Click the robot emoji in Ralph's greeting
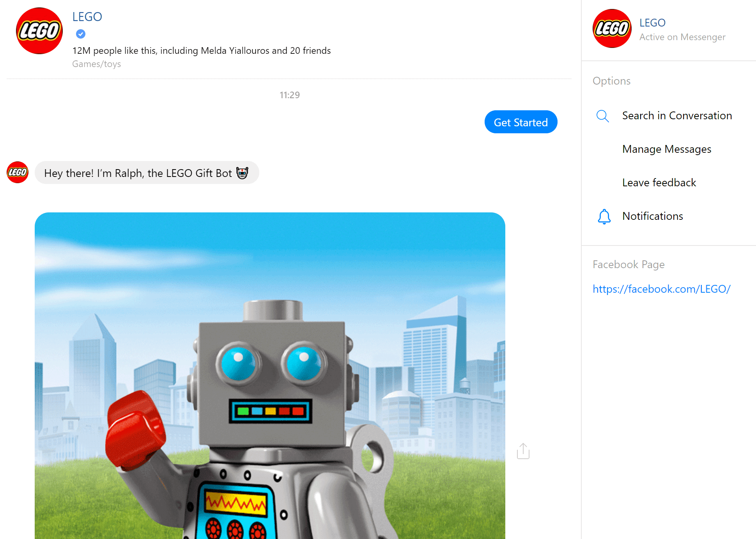The image size is (756, 539). pos(242,173)
